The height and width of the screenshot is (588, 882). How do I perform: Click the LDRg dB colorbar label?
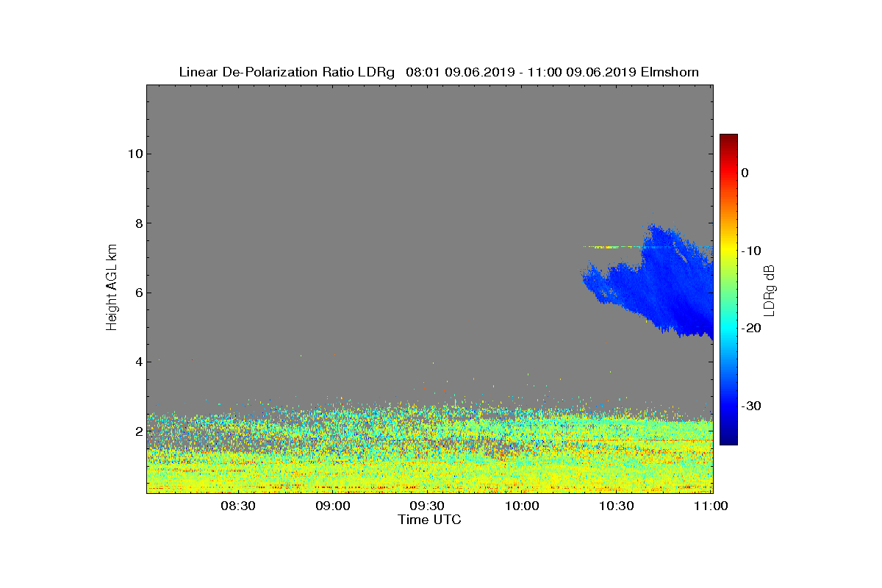[769, 290]
